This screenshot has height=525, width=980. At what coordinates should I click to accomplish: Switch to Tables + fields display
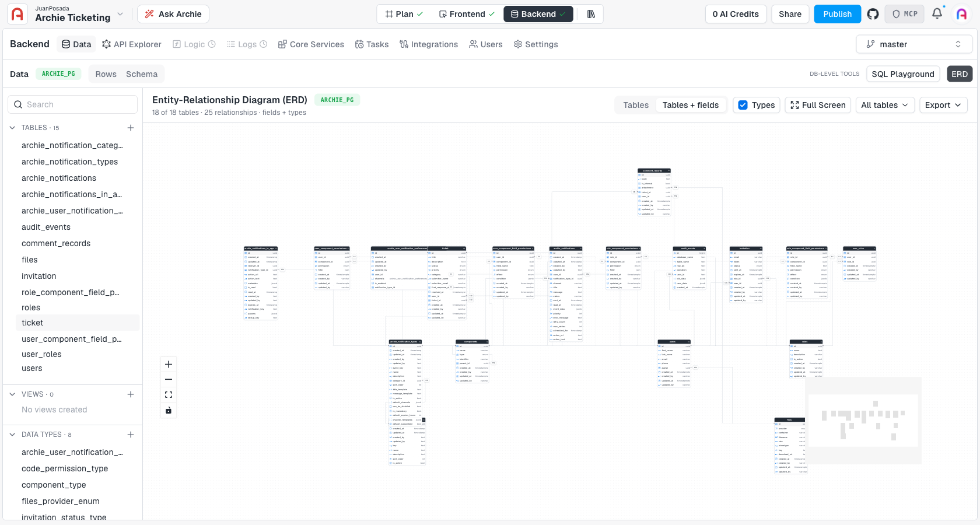click(691, 105)
